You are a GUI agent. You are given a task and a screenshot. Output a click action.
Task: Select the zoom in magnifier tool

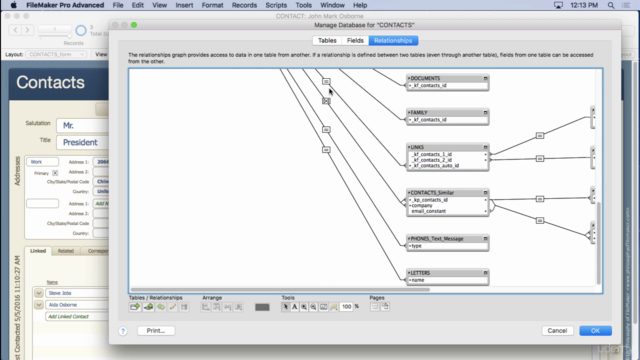(x=304, y=307)
